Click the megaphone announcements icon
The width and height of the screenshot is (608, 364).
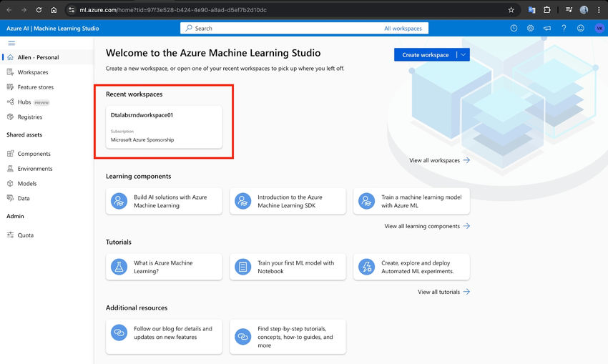click(x=547, y=28)
